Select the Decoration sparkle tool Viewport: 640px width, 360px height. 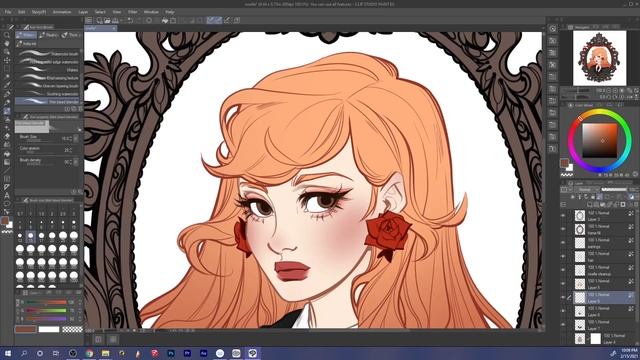point(7,128)
